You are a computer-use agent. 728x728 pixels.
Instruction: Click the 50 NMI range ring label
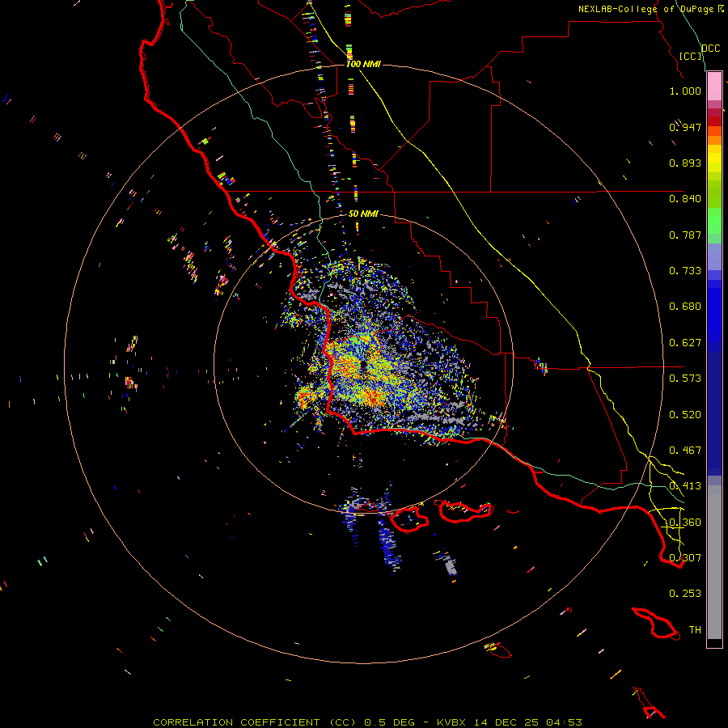click(363, 214)
